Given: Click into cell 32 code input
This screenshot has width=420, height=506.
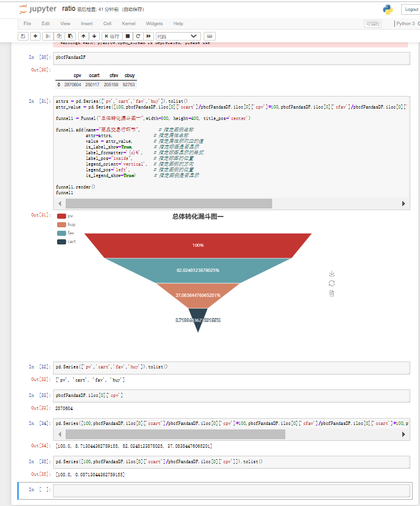Looking at the screenshot, I should pos(232,368).
